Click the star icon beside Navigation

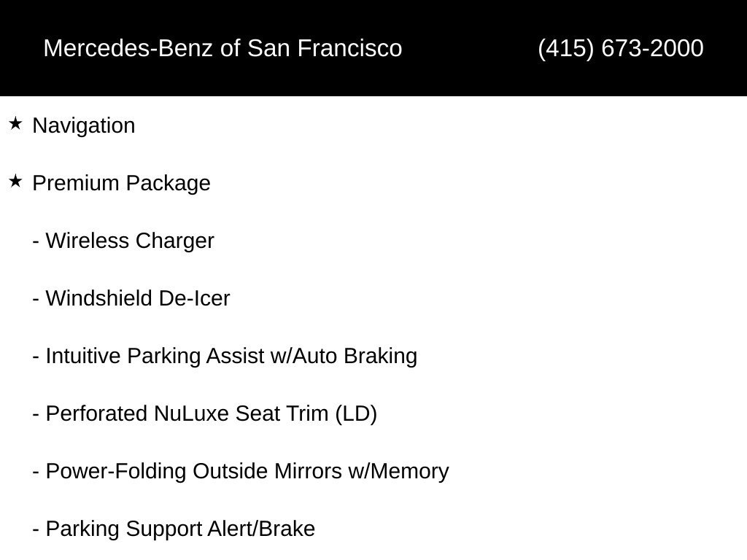point(15,124)
